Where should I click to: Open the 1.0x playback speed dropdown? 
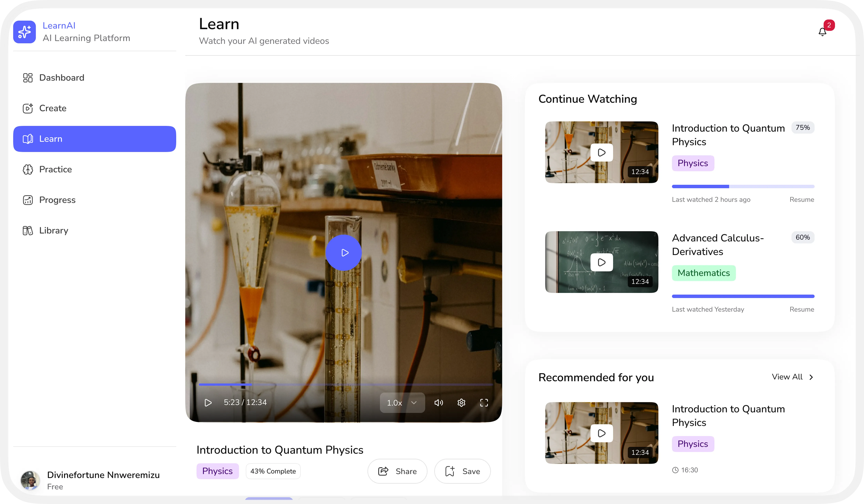(402, 403)
